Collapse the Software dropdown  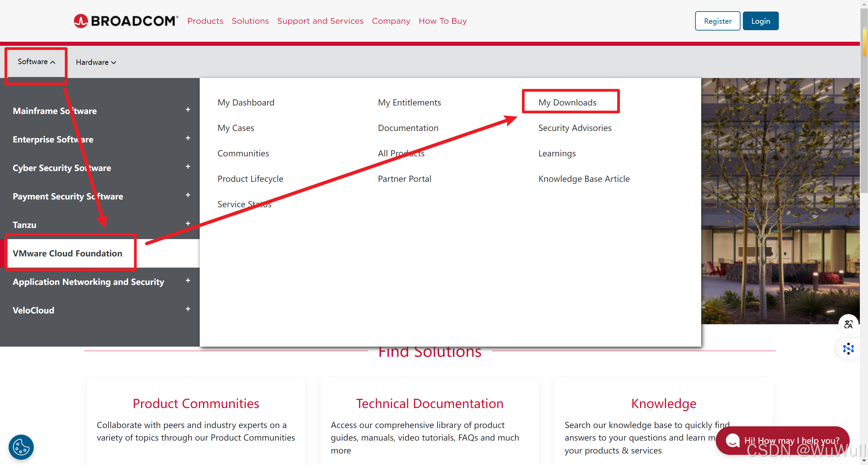coord(36,62)
